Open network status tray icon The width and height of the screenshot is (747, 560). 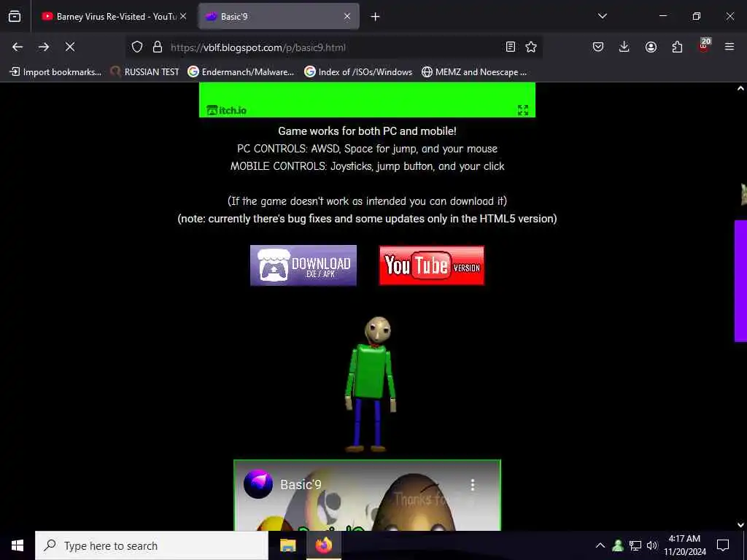(x=635, y=545)
